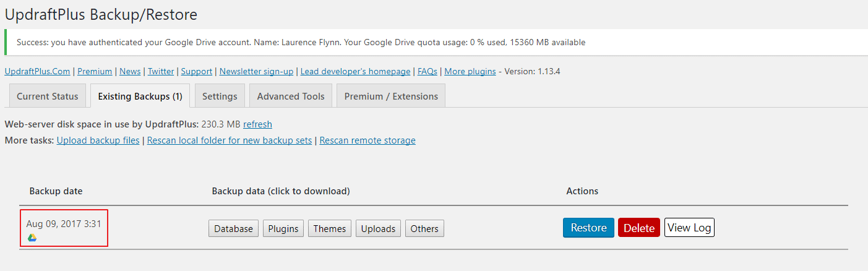868x271 pixels.
Task: Download the Others backup file
Action: [x=424, y=228]
